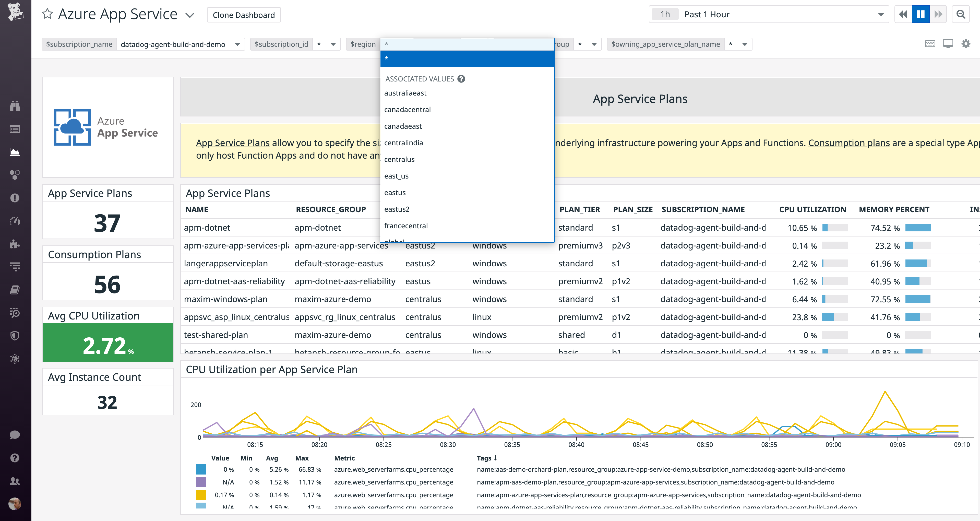The width and height of the screenshot is (980, 521).
Task: Open the Watchdog binoculars icon in sidebar
Action: [15, 106]
